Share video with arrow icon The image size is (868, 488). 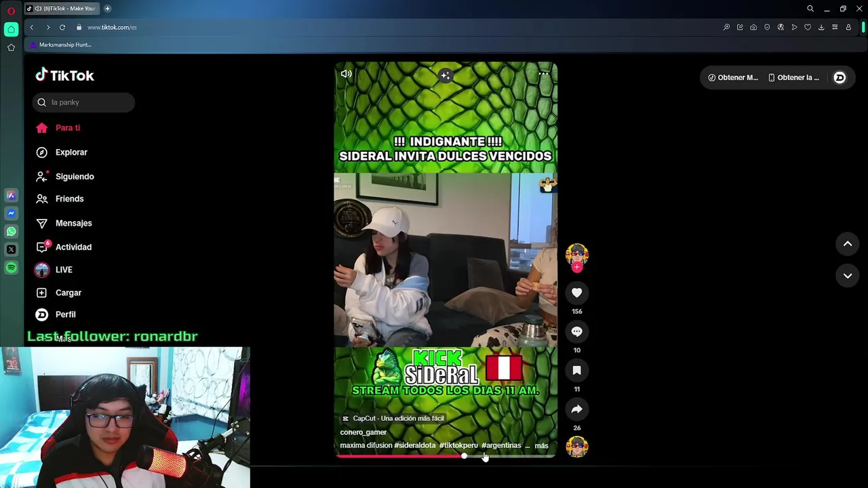point(577,409)
